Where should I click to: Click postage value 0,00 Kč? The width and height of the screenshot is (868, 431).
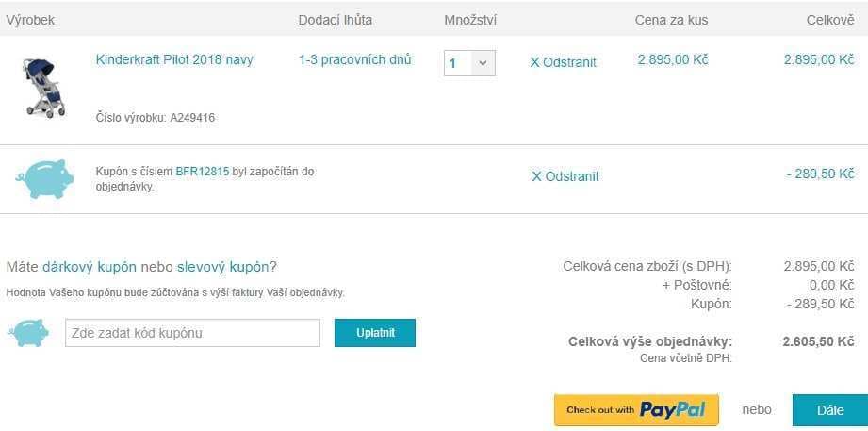click(x=831, y=286)
